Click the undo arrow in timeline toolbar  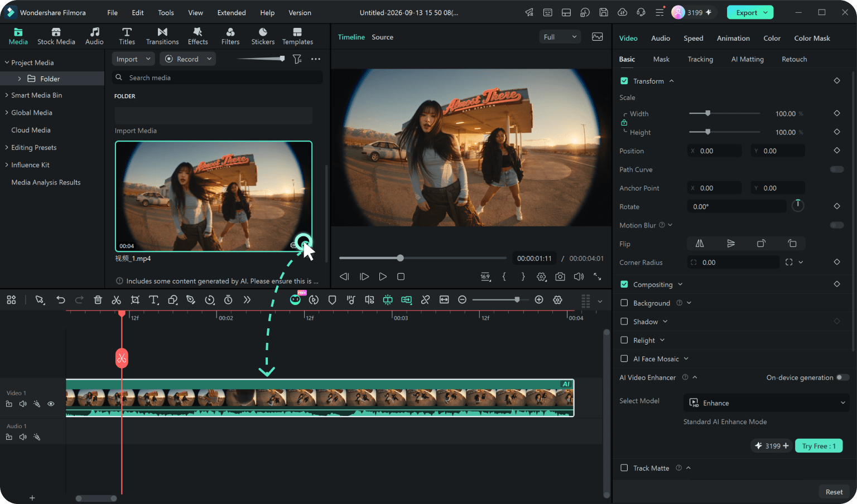(61, 300)
